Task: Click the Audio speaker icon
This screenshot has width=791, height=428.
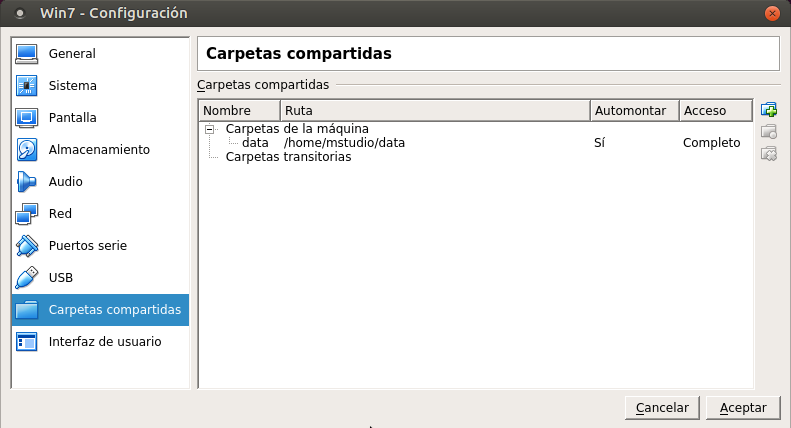Action: point(26,182)
